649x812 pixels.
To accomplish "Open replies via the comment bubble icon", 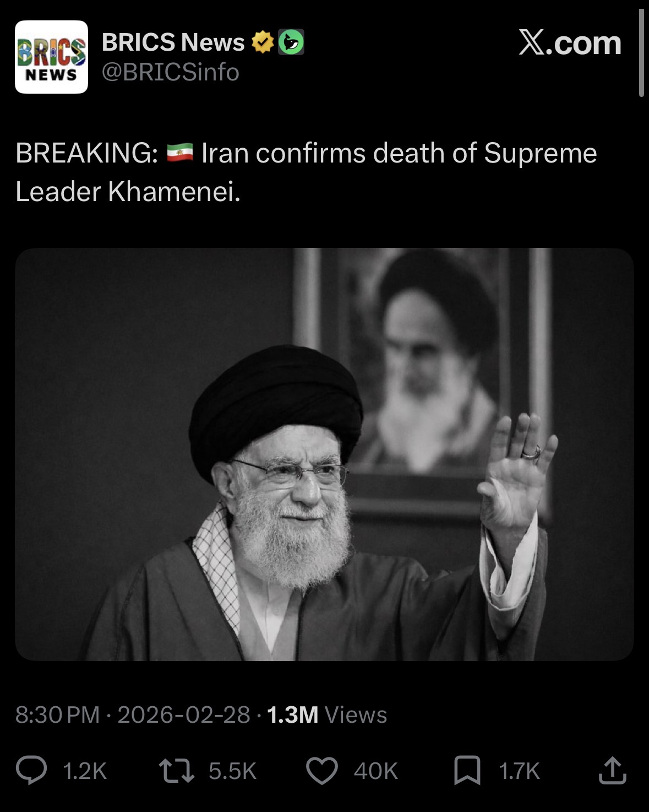I will click(31, 771).
